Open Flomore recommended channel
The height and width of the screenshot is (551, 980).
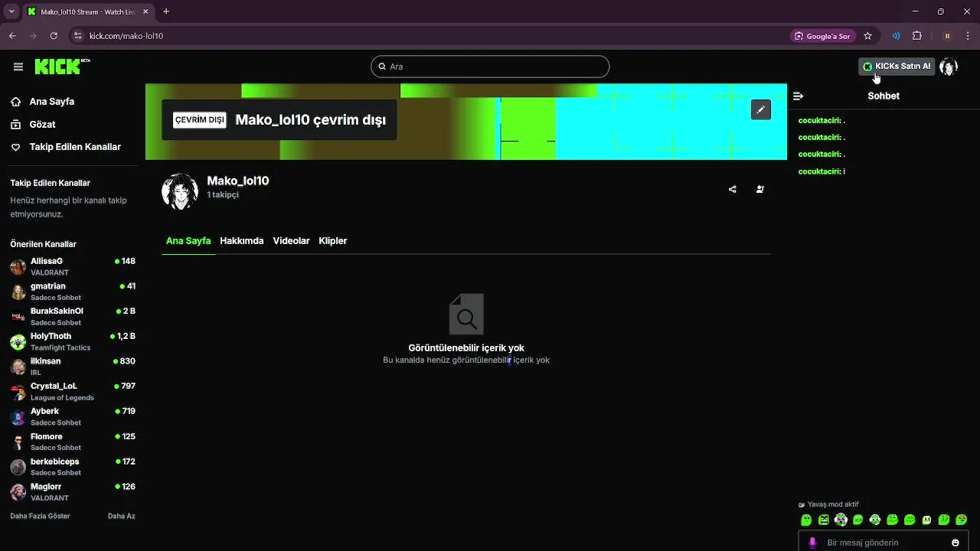point(72,442)
